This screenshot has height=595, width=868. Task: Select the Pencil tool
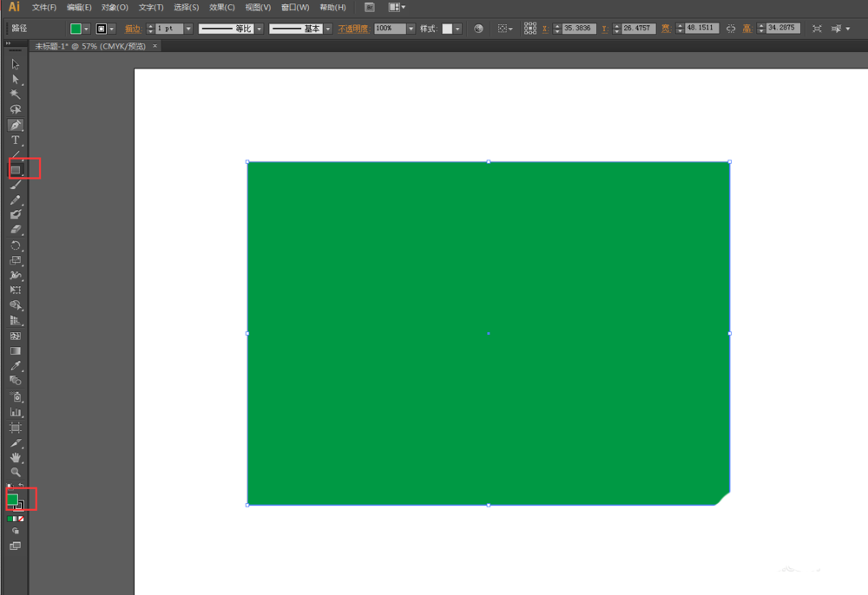pyautogui.click(x=15, y=200)
